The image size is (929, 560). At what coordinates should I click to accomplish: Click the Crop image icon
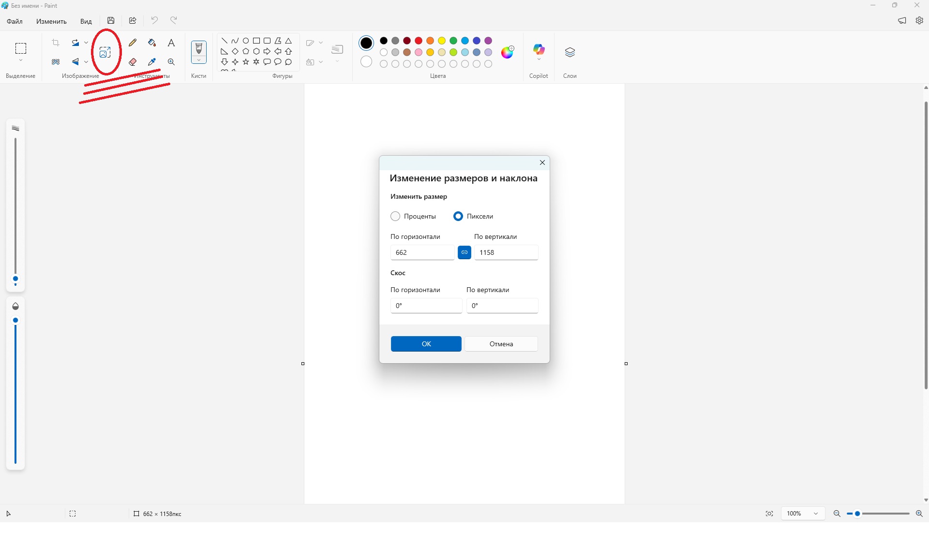tap(56, 43)
